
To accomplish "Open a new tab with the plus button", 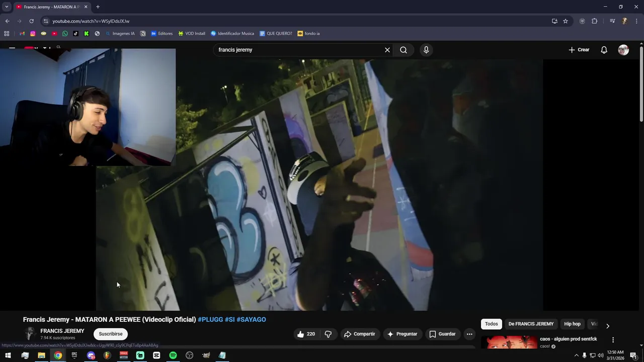I will tap(98, 7).
